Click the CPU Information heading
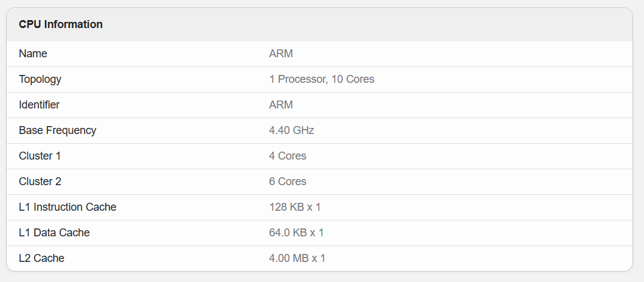The height and width of the screenshot is (282, 644). (61, 24)
